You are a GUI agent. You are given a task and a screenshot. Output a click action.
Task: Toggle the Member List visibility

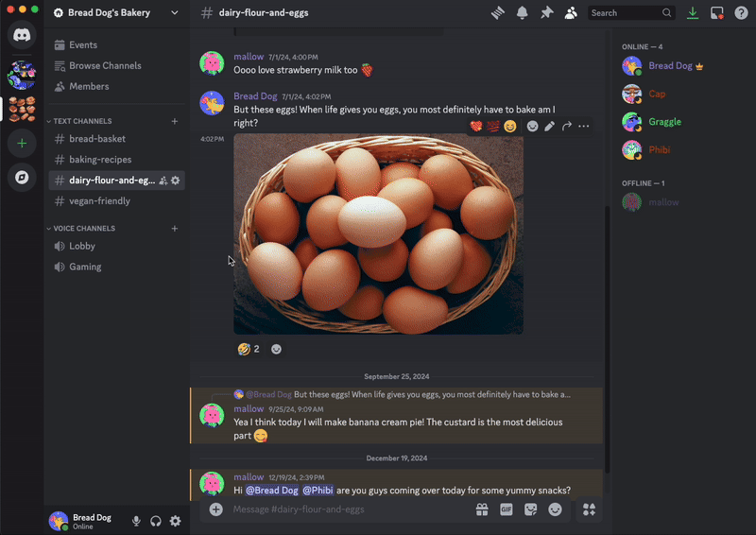pyautogui.click(x=571, y=13)
